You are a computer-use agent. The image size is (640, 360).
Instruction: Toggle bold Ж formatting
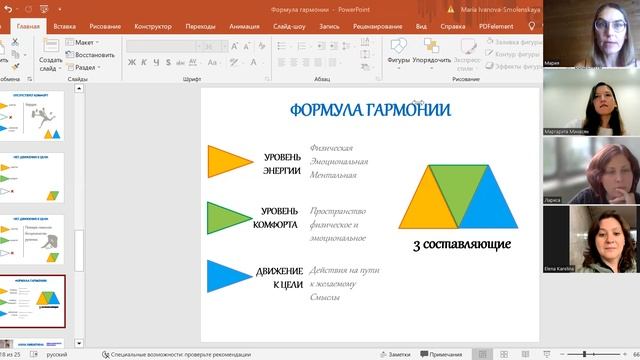132,62
